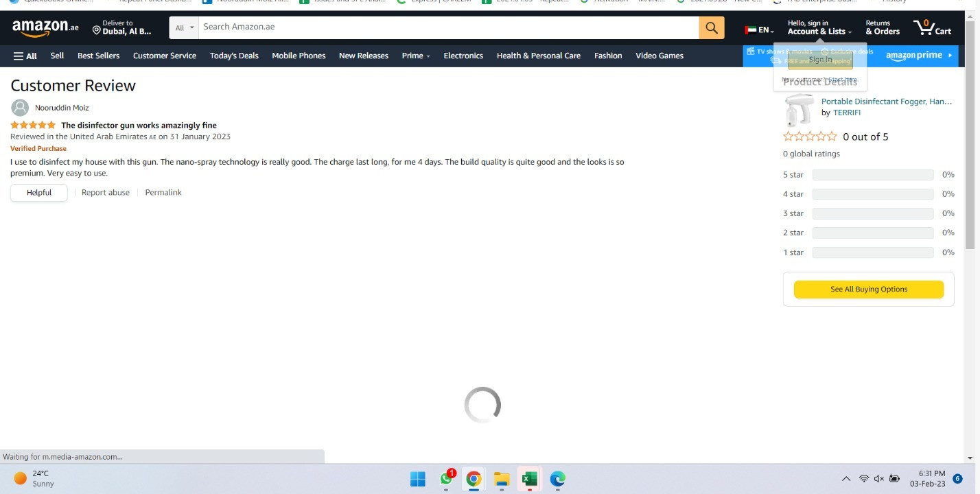
Task: Click the location pin Deliver to Dubai
Action: 122,27
